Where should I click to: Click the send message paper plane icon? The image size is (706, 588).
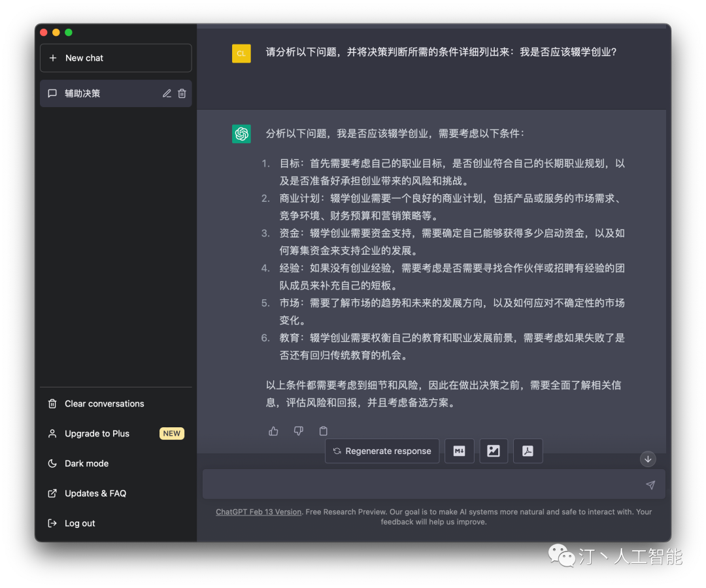pyautogui.click(x=650, y=485)
